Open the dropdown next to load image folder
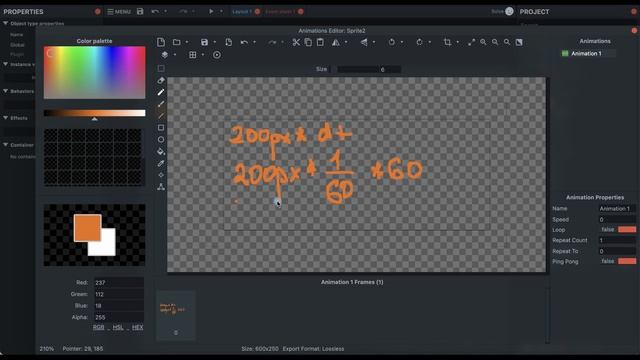Viewport: 640px width, 360px height. click(x=187, y=42)
